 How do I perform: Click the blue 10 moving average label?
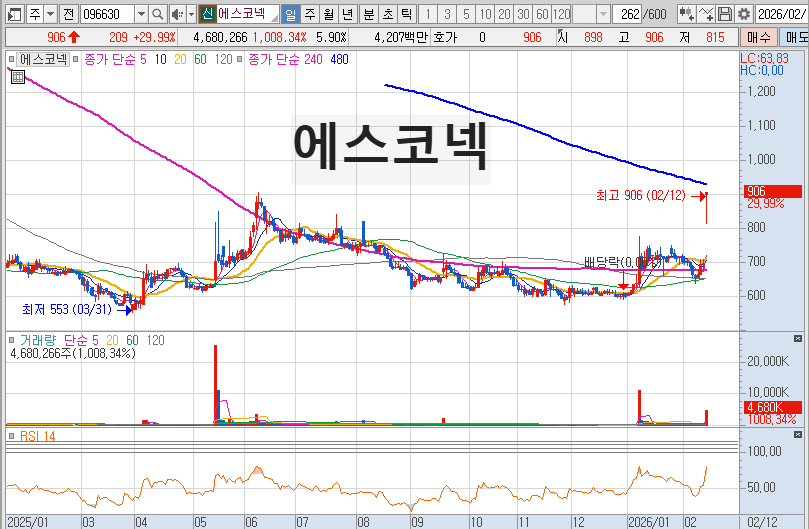[x=160, y=59]
